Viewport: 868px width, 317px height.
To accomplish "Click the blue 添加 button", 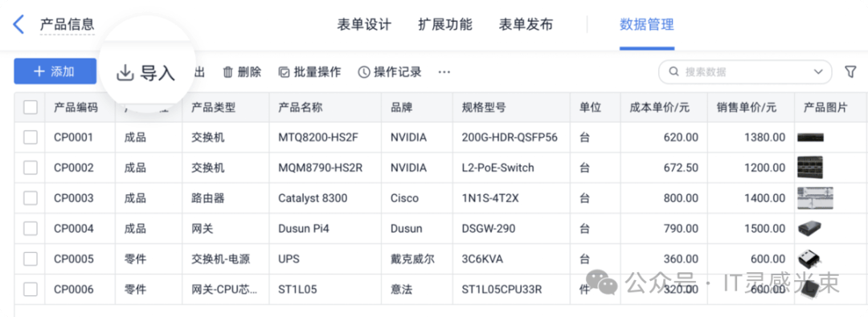I will [55, 71].
